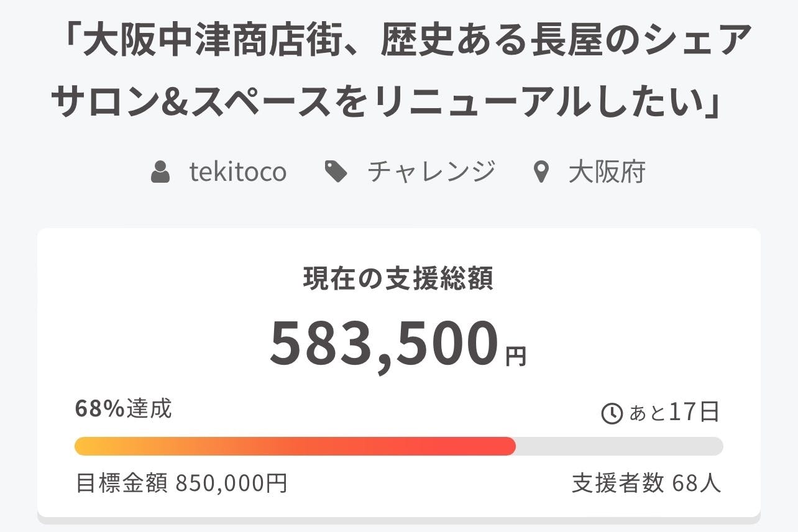Click the 68%達成 progress label
Screen dimensions: 798x532
click(x=123, y=409)
